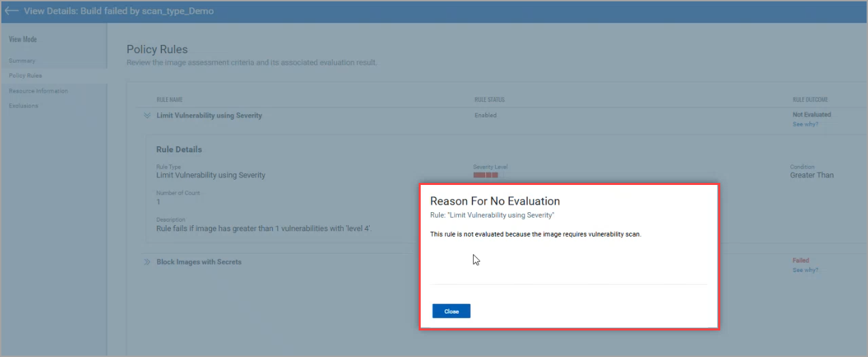The width and height of the screenshot is (868, 357).
Task: Click the Not Evaluated outcome label
Action: [x=811, y=115]
